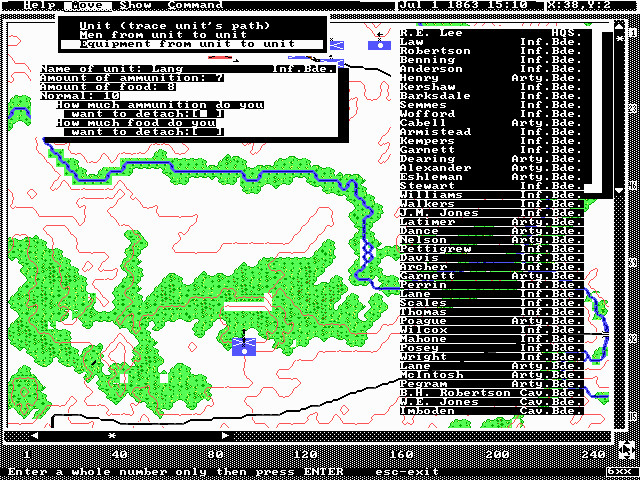Select Wilcox Inf.Bde. unit
This screenshot has width=640, height=480.
tap(491, 329)
